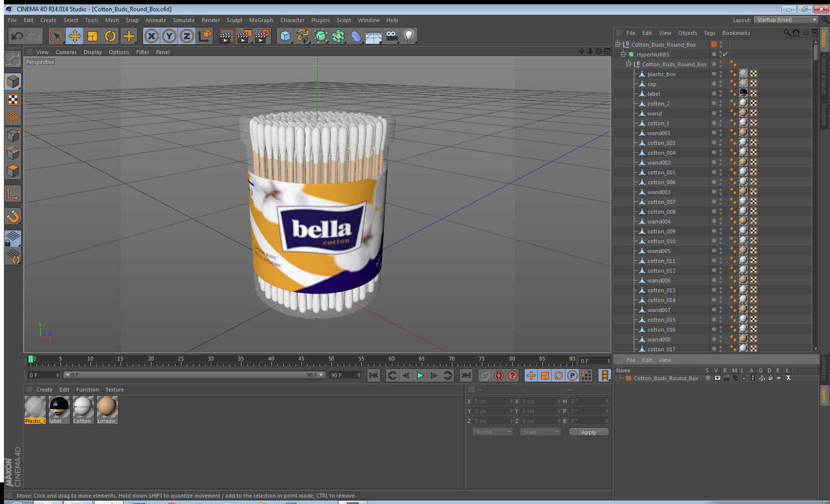Open the Array modeling objects icon
This screenshot has height=504, width=830.
[338, 36]
